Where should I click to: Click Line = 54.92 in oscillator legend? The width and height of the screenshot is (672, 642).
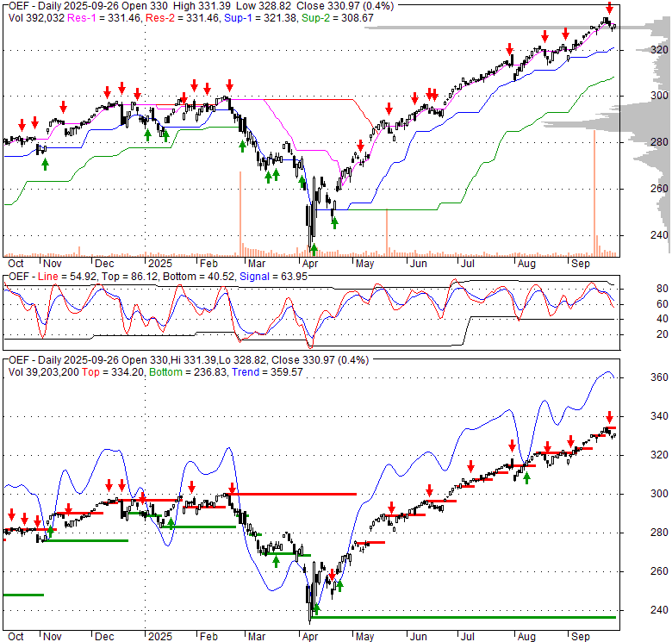(67, 277)
